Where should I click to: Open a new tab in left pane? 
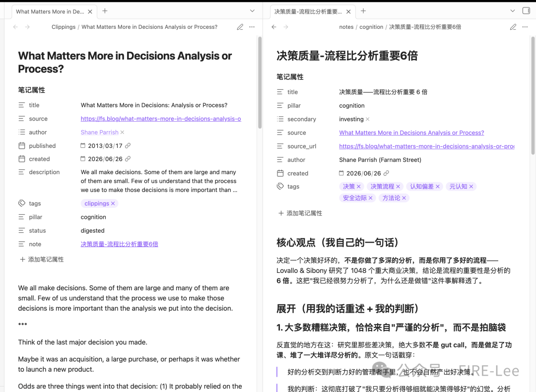[105, 11]
